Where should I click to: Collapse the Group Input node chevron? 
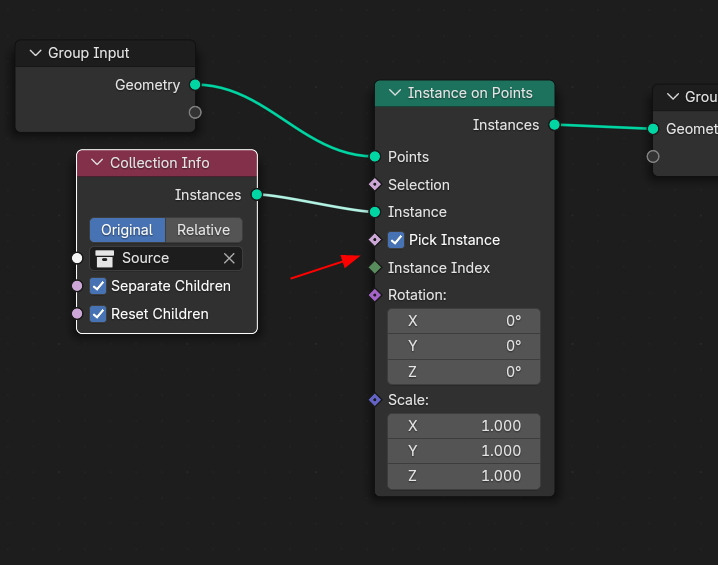click(x=36, y=53)
